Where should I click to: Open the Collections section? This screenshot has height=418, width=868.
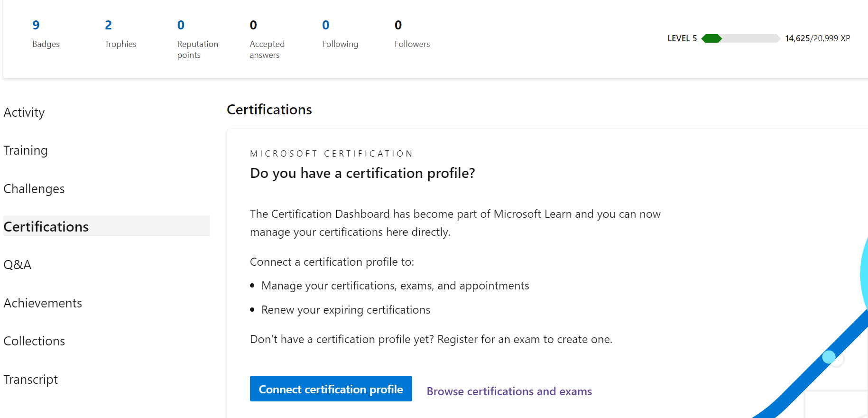pos(34,341)
